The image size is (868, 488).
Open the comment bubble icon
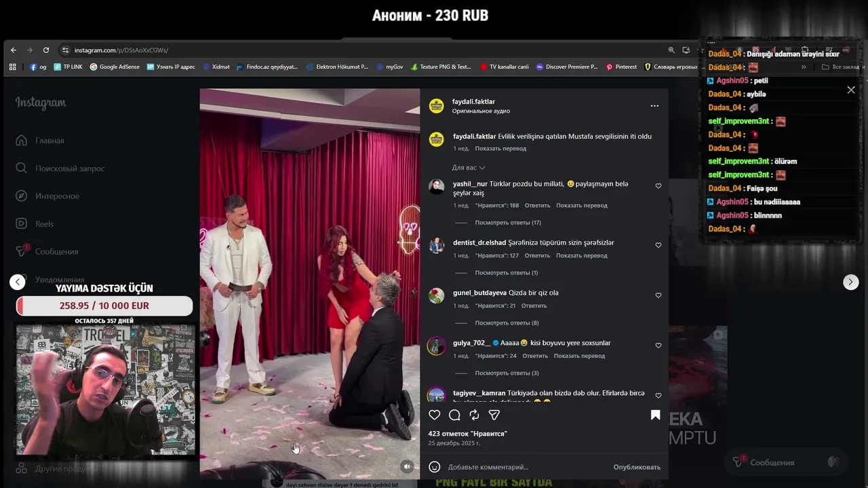(x=454, y=415)
